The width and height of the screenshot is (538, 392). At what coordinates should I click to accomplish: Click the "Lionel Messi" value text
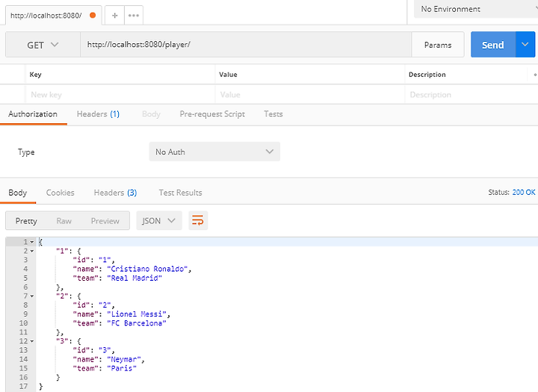[137, 314]
